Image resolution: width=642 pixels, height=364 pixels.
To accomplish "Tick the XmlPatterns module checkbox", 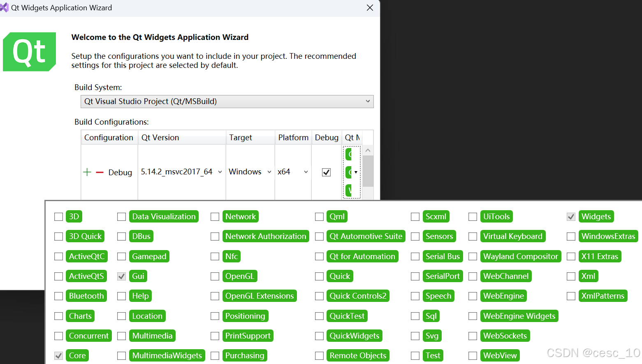I will point(571,296).
